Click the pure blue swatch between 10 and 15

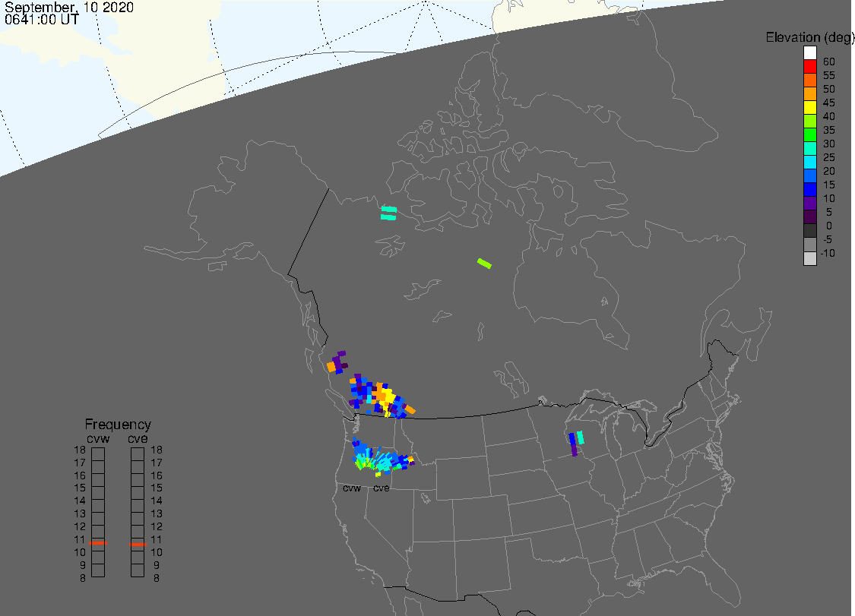pyautogui.click(x=809, y=189)
